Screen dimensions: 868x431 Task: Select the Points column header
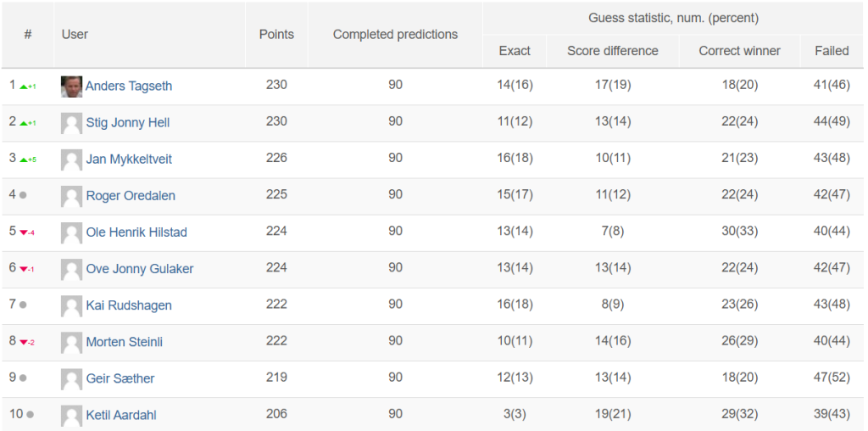point(276,34)
